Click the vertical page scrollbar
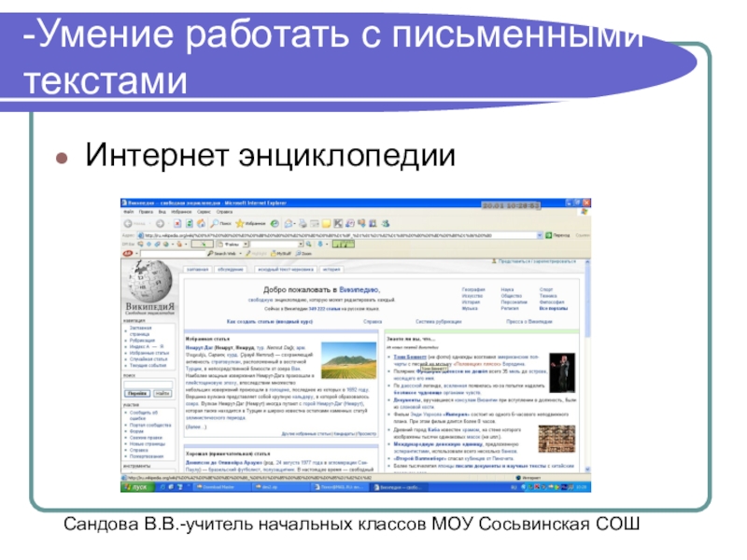 point(587,366)
